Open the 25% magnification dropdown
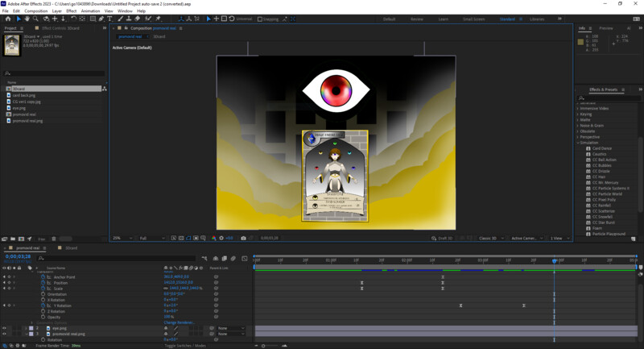 121,238
